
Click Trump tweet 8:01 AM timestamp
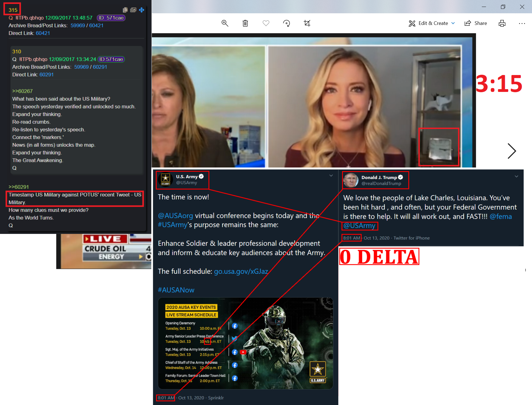coord(351,238)
